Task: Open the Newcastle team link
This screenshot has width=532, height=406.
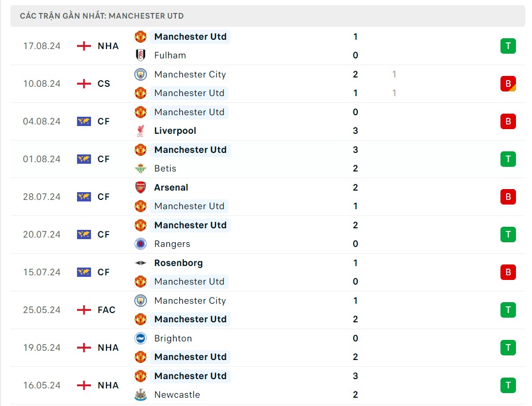Action: 177,395
